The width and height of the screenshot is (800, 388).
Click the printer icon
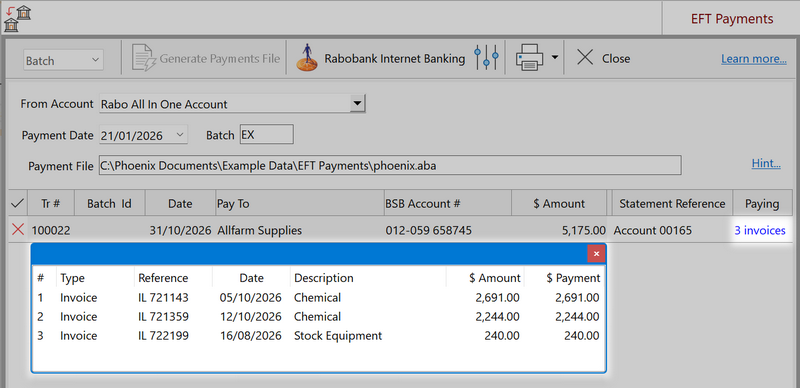pos(531,58)
